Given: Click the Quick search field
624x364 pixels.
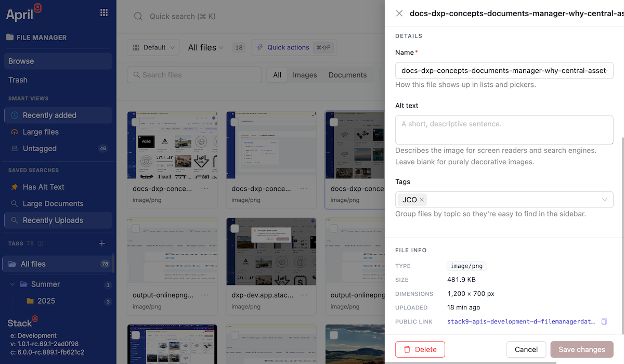Looking at the screenshot, I should point(183,17).
